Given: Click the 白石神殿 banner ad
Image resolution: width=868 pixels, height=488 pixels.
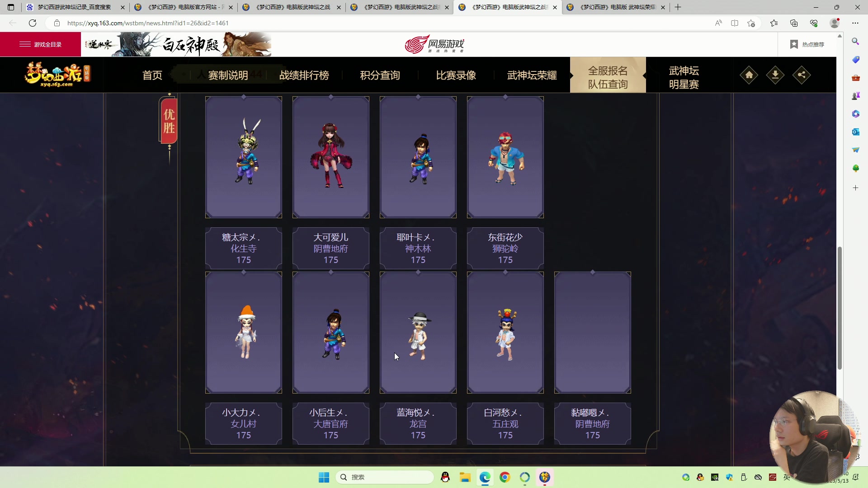Looking at the screenshot, I should coord(176,44).
